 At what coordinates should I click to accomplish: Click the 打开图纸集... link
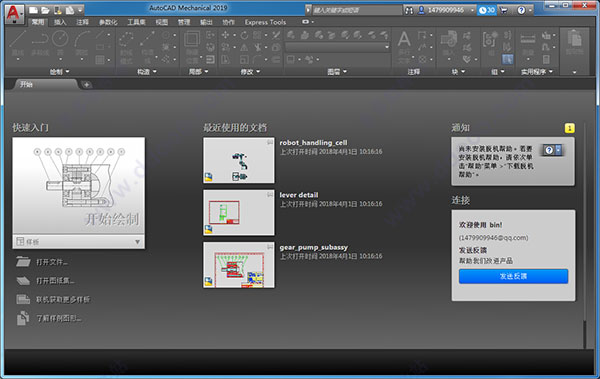(x=55, y=281)
